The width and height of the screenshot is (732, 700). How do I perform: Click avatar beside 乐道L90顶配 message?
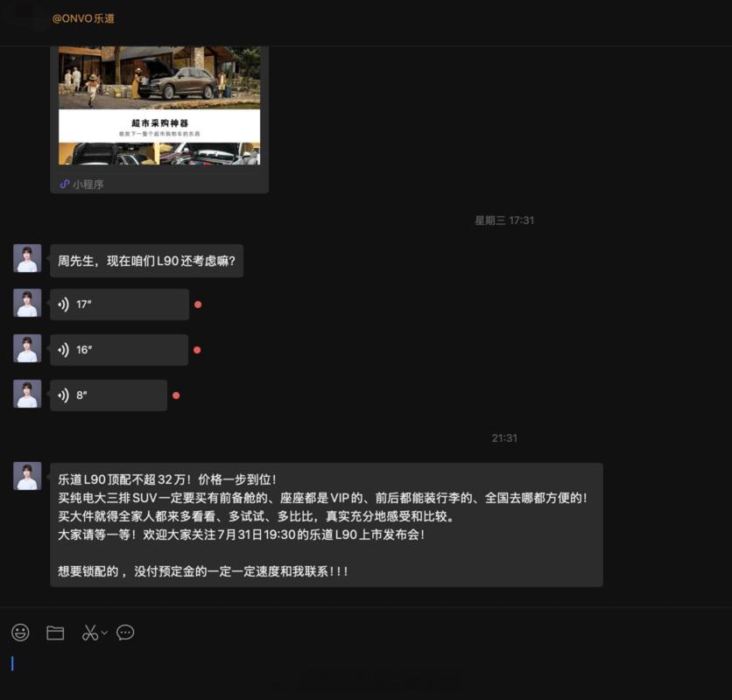tap(27, 476)
